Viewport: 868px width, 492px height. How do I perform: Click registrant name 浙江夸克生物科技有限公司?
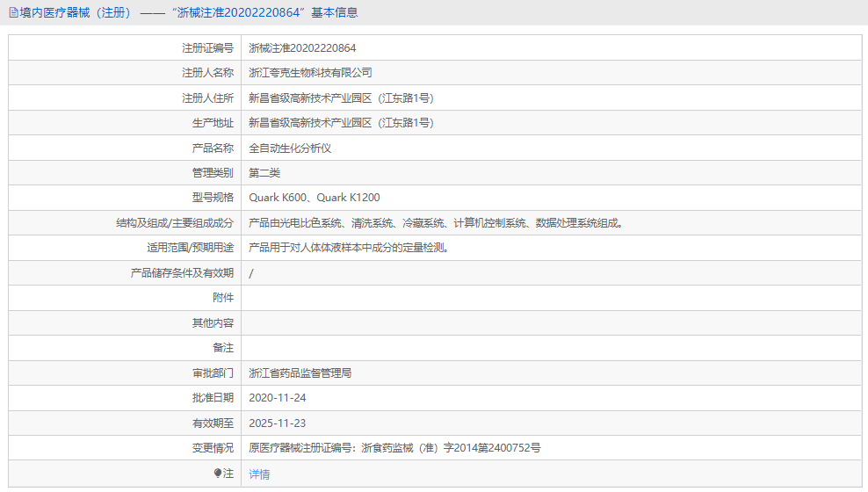tap(310, 73)
